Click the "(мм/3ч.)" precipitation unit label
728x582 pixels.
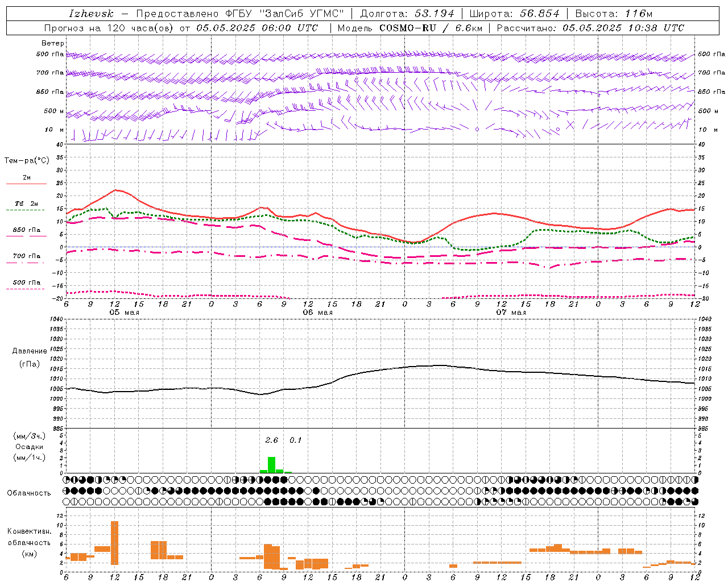[x=30, y=436]
